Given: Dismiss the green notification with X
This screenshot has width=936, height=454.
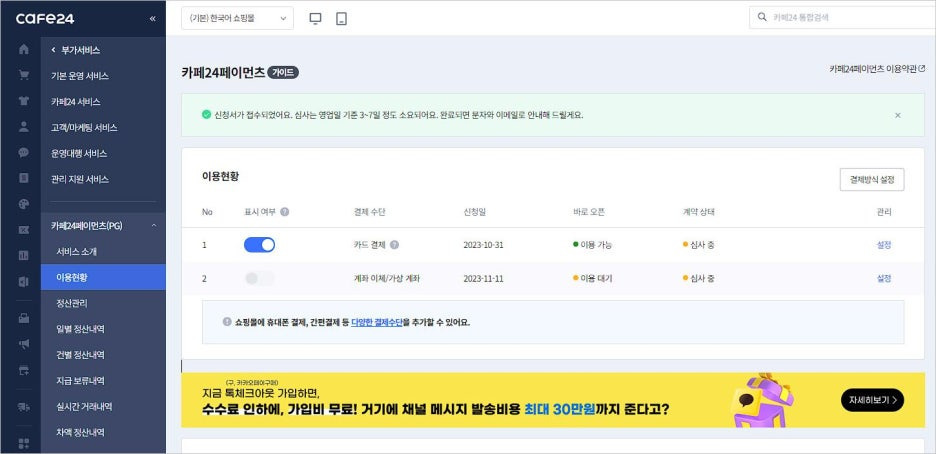Looking at the screenshot, I should coord(898,115).
